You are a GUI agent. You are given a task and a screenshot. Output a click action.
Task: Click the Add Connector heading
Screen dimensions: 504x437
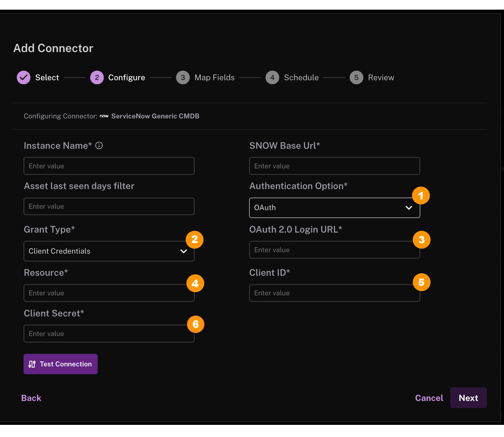pos(53,48)
